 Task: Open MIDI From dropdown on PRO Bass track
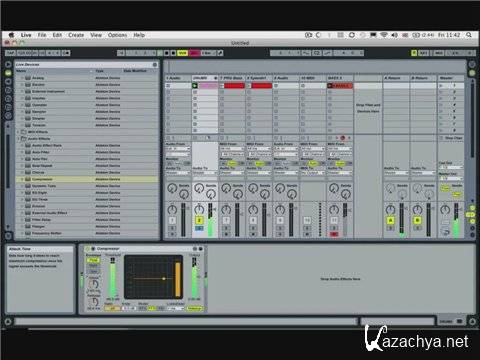coord(231,149)
